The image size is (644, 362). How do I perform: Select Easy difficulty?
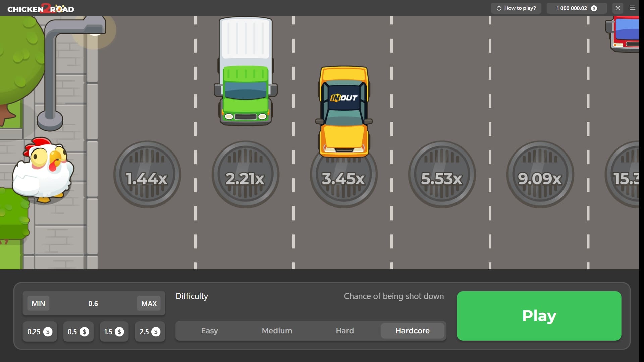[x=210, y=331]
